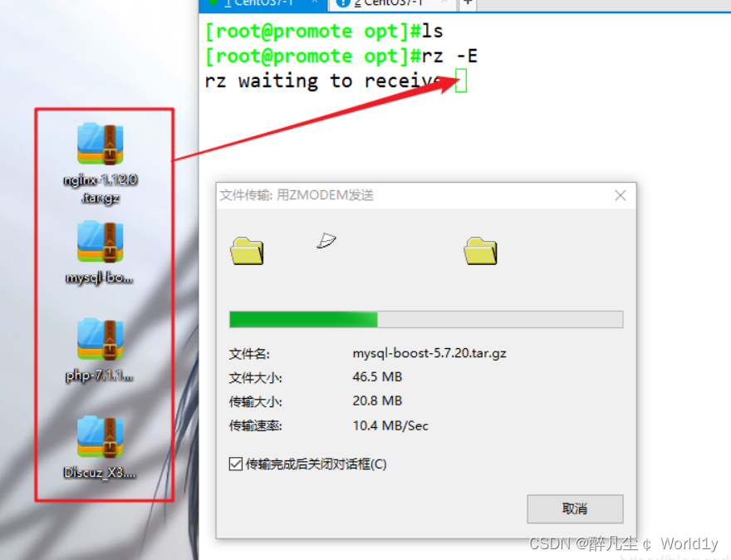Screen dimensions: 731x560
Task: Close the ZMODEM file transfer dialog
Action: tap(620, 195)
